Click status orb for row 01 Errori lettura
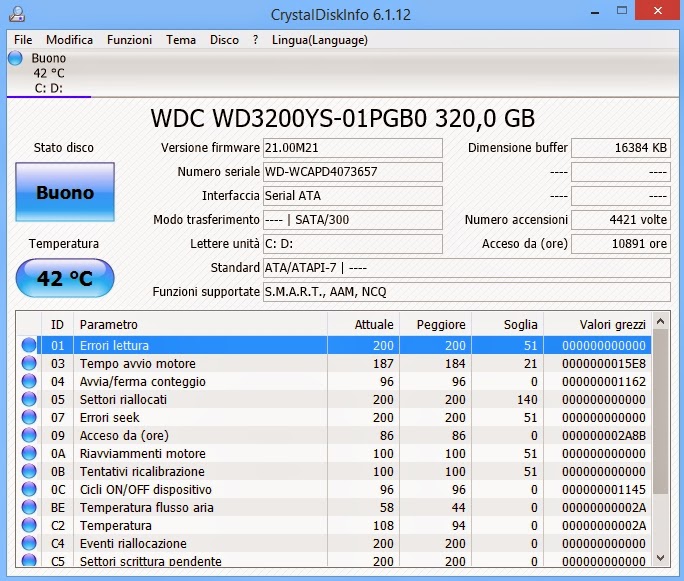This screenshot has height=581, width=684. (x=29, y=345)
